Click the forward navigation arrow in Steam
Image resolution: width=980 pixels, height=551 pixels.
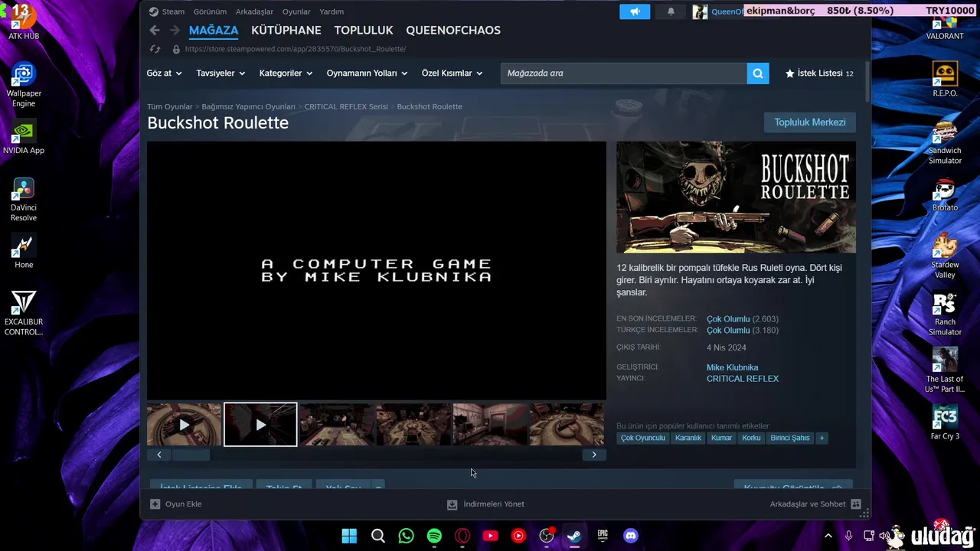click(175, 30)
